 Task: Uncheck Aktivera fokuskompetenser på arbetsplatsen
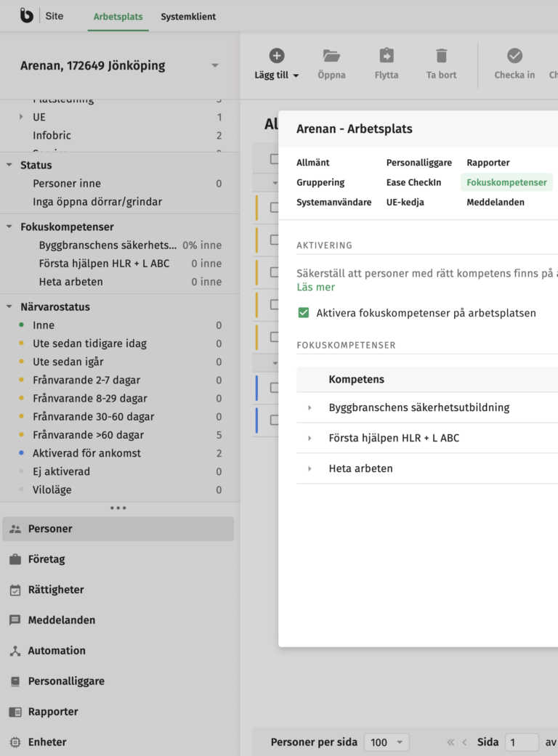click(x=304, y=313)
